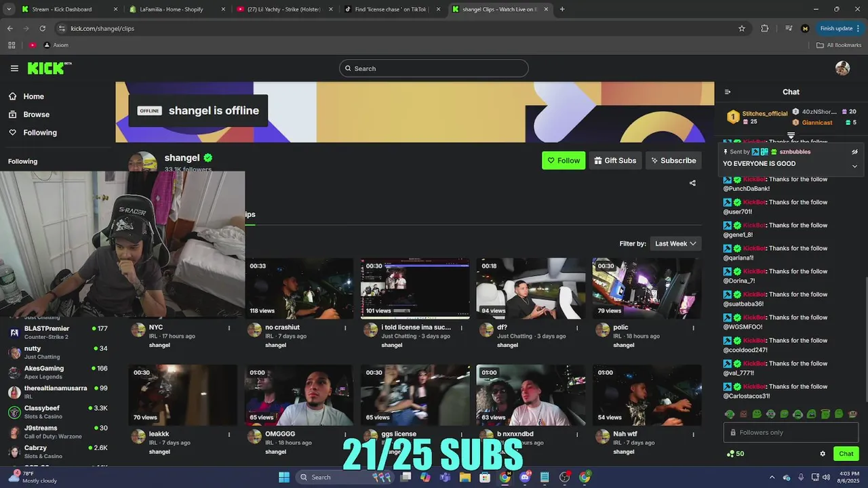Click the green Chat send button
Screen dimensions: 868x488
pyautogui.click(x=846, y=454)
